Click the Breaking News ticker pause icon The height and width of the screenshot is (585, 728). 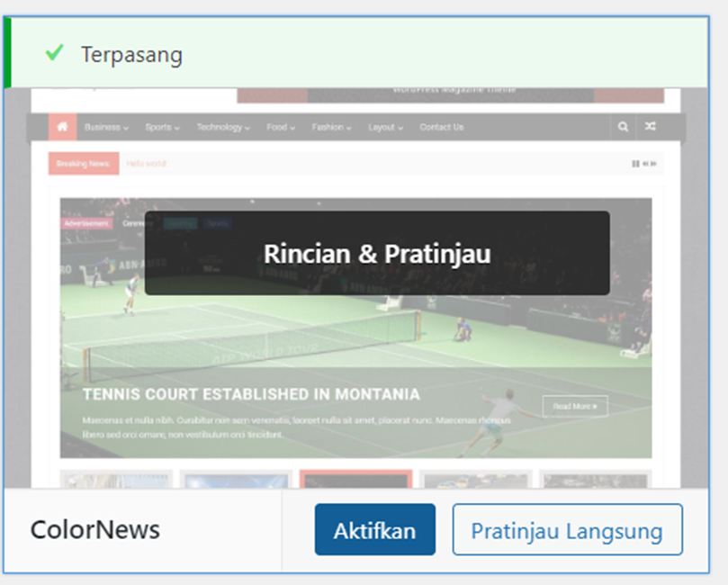tap(635, 164)
